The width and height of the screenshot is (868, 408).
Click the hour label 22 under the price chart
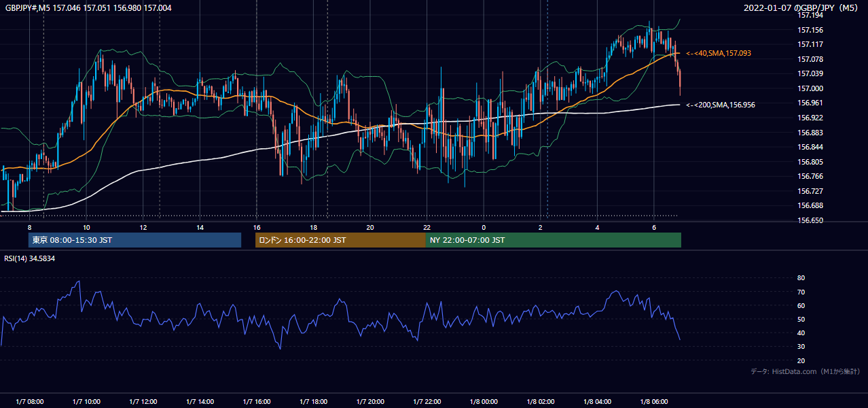coord(427,227)
